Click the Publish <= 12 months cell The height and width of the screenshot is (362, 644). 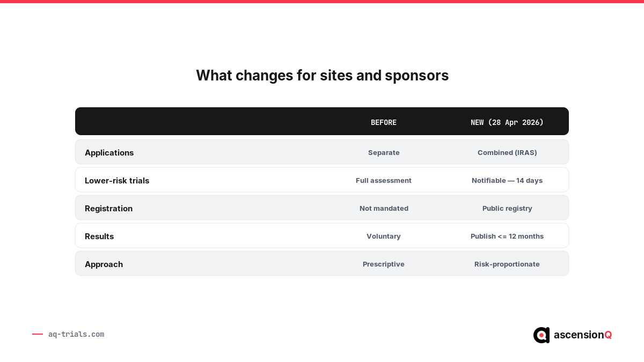[507, 237]
